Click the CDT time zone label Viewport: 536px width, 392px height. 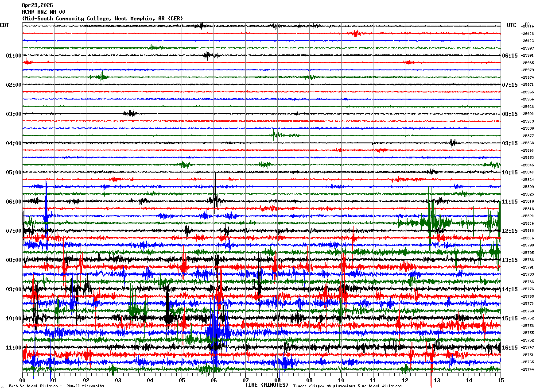(4, 25)
